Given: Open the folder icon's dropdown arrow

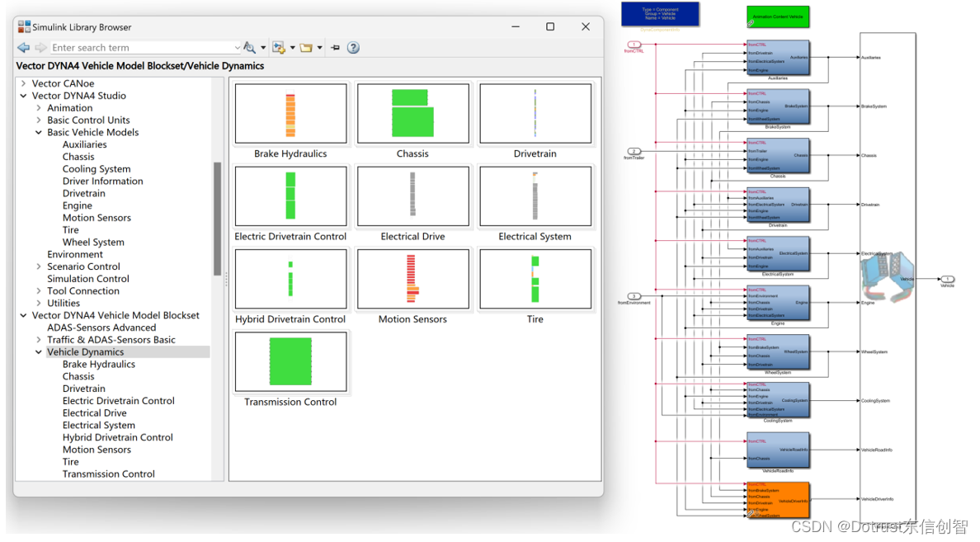Looking at the screenshot, I should coord(319,48).
